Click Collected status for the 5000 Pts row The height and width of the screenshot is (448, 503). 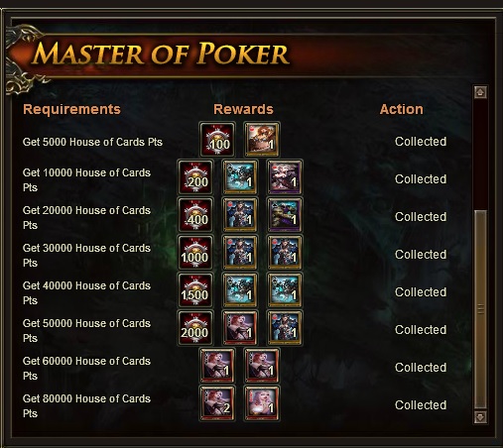[x=421, y=142]
